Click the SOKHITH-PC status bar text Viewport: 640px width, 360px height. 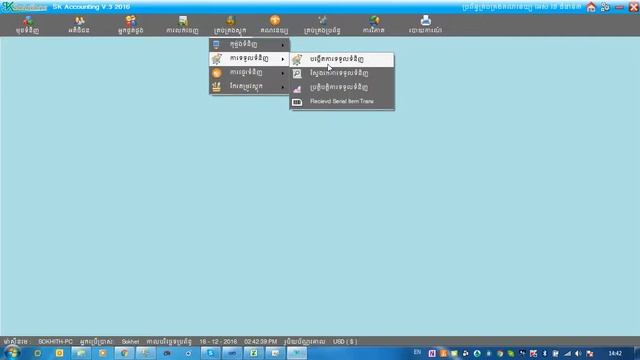[x=55, y=341]
